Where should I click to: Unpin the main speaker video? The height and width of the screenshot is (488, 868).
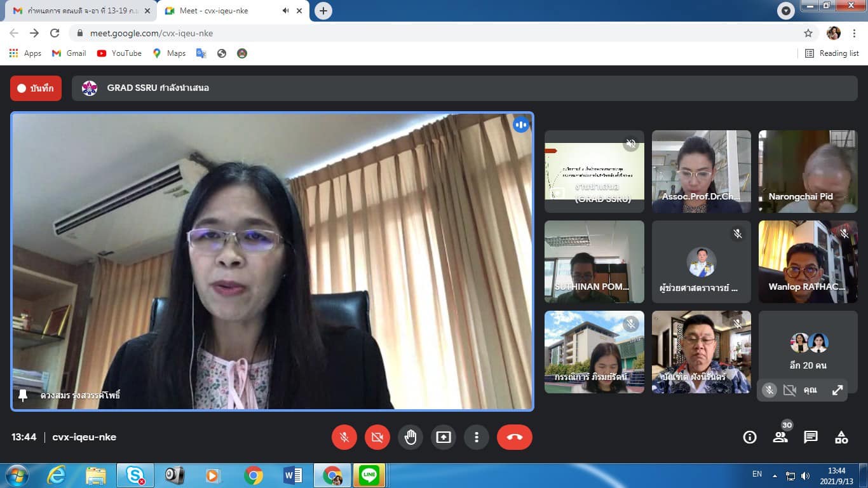[x=23, y=395]
